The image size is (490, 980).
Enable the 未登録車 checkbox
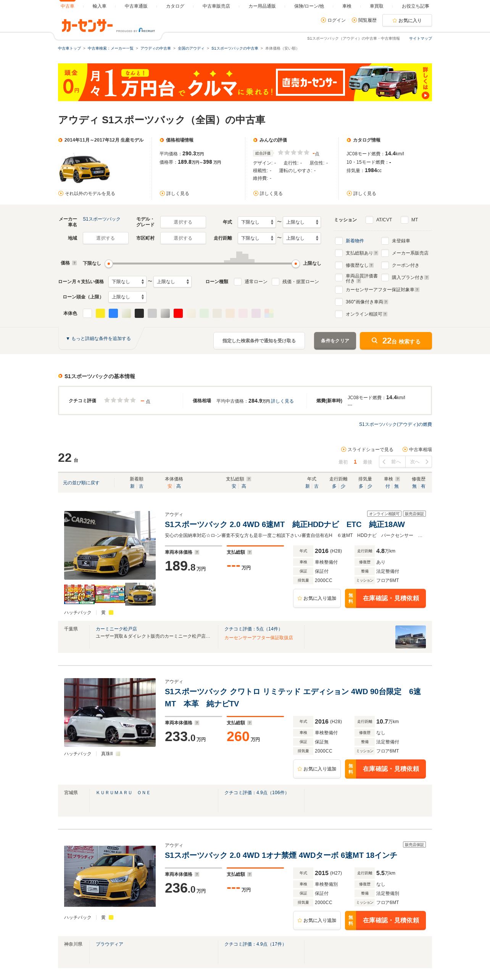[385, 241]
